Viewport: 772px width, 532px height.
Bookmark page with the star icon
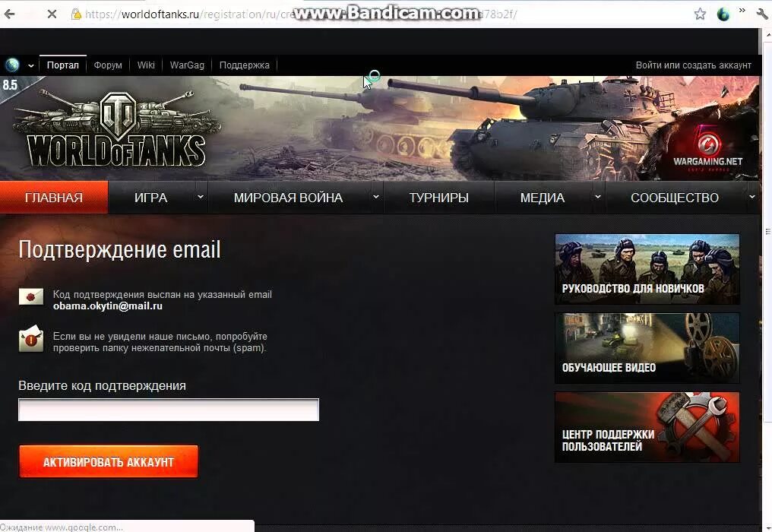(700, 14)
